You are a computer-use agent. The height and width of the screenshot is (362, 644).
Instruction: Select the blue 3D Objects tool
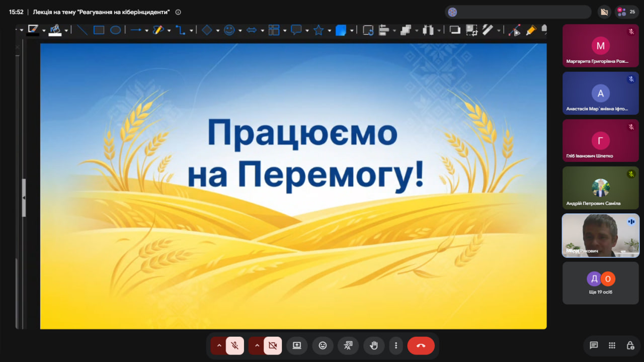pos(341,30)
